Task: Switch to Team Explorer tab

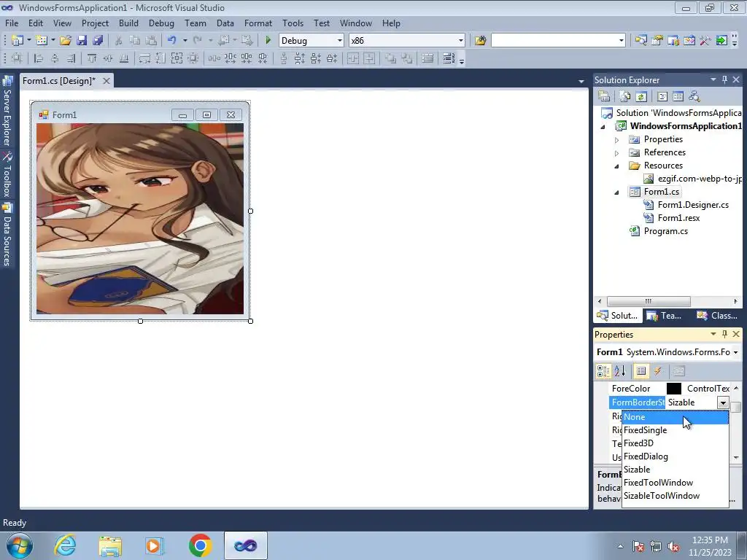Action: coord(665,316)
